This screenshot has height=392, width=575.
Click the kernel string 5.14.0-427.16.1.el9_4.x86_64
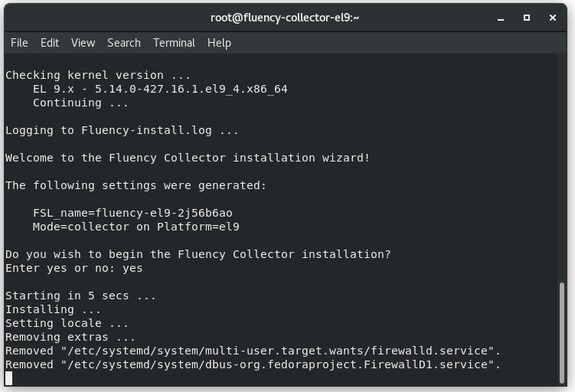191,89
